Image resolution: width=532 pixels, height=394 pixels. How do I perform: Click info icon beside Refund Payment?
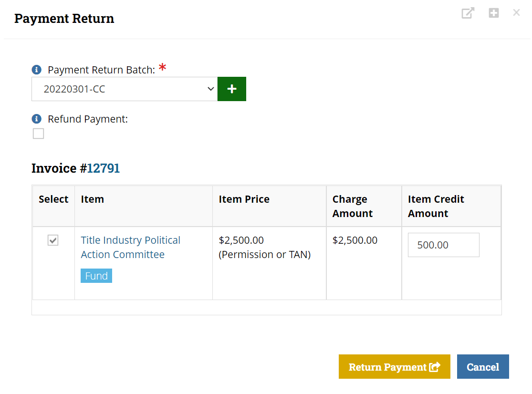(37, 119)
